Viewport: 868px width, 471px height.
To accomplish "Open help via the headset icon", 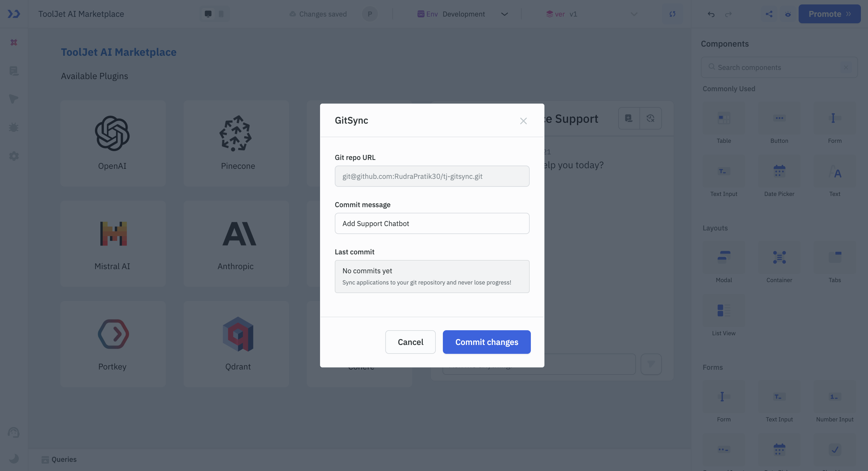I will pos(14,433).
